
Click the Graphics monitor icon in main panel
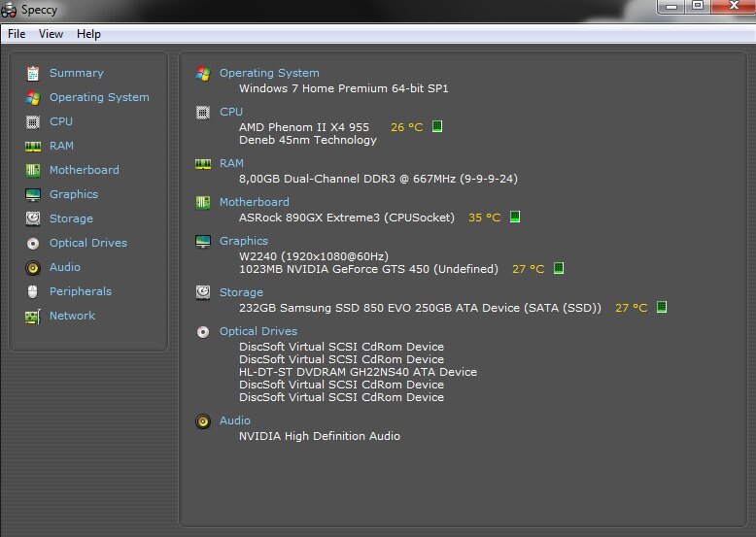click(203, 241)
